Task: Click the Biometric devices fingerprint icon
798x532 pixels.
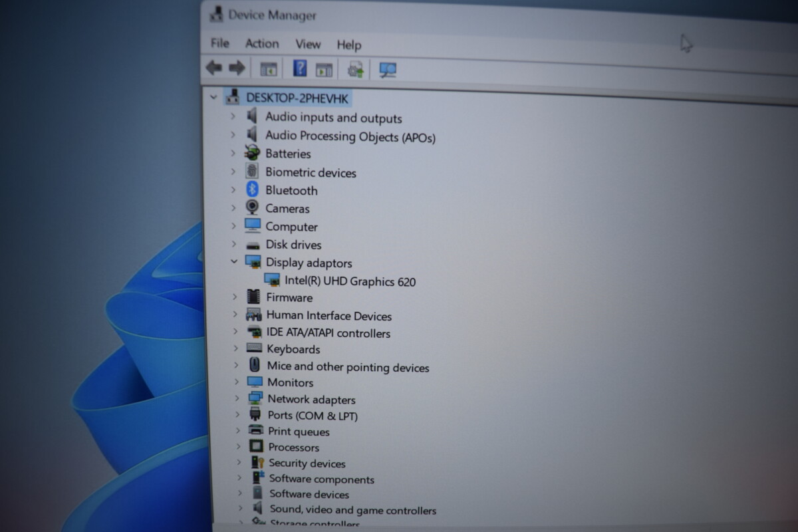Action: click(x=252, y=171)
